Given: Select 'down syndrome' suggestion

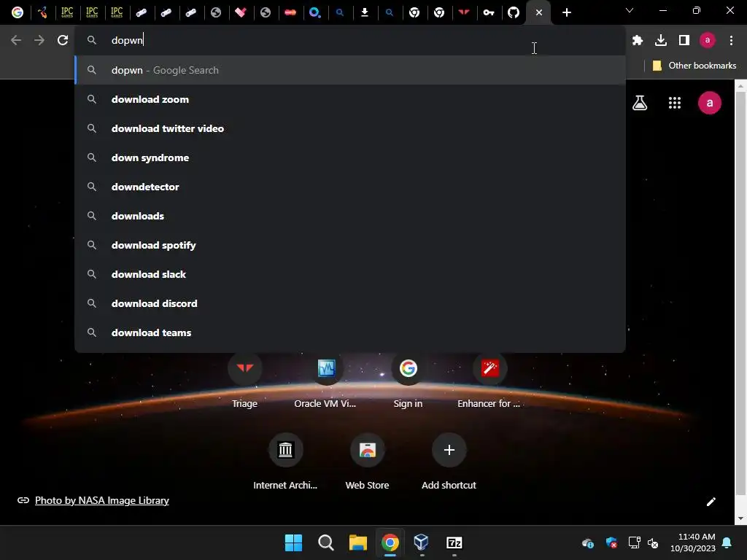Looking at the screenshot, I should 350,157.
